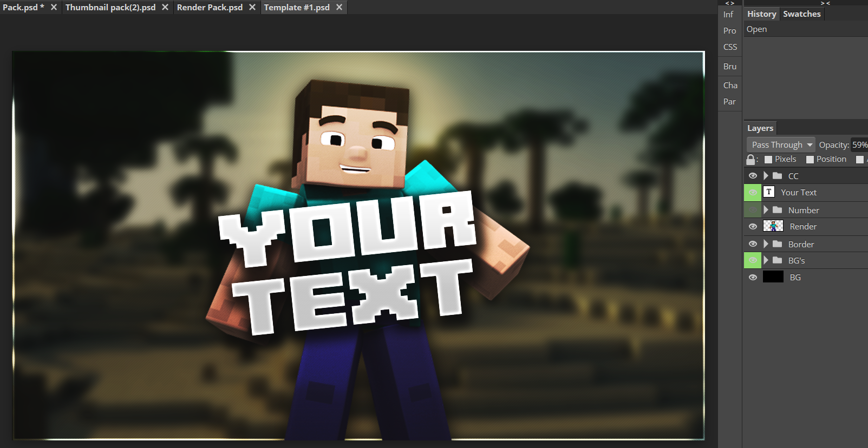Expand the Number group
This screenshot has width=868, height=448.
click(x=766, y=210)
